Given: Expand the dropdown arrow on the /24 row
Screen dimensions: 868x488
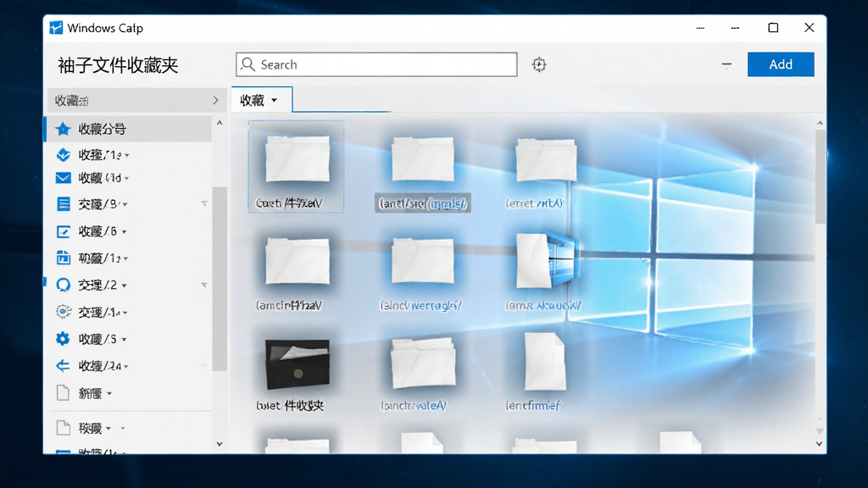Looking at the screenshot, I should [x=126, y=366].
